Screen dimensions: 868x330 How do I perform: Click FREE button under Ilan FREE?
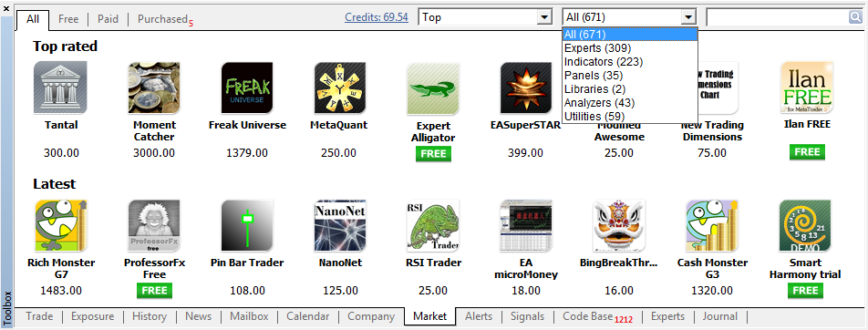pyautogui.click(x=807, y=152)
